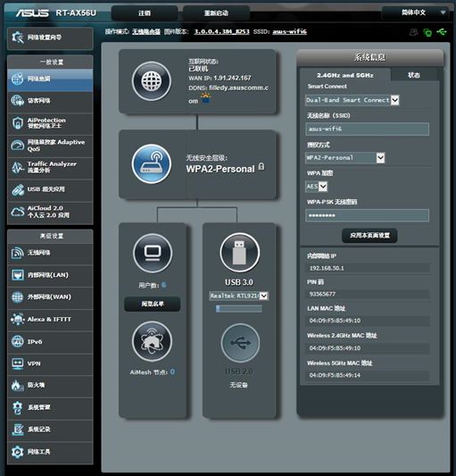Click the Reboot button in top bar
456x476 pixels.
coord(216,13)
